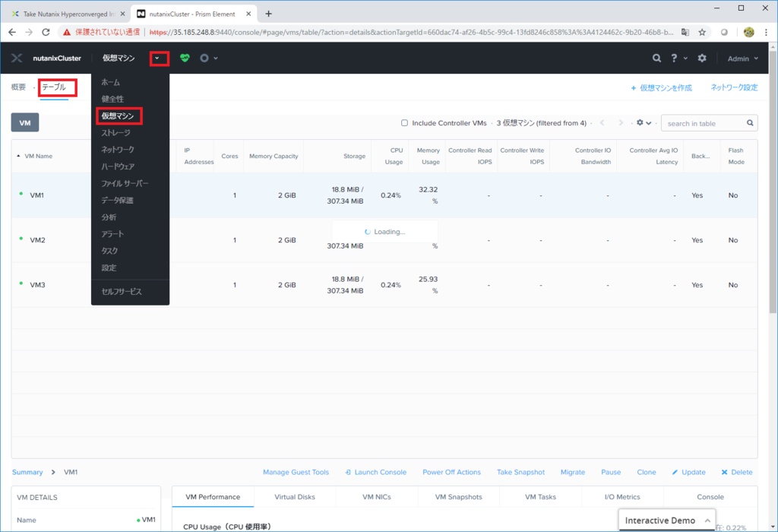Open the cluster health heart icon
Viewport: 778px width, 532px height.
coord(185,58)
